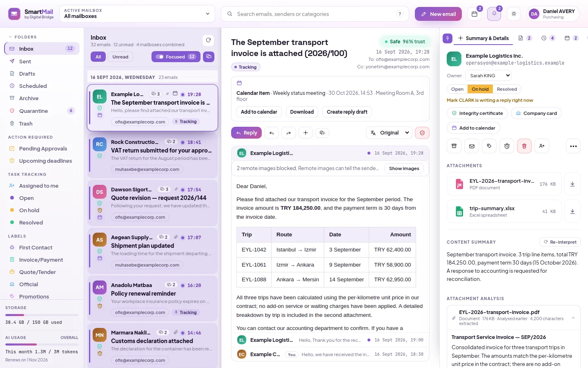The width and height of the screenshot is (588, 368).
Task: Set status to On hold
Action: (480, 89)
